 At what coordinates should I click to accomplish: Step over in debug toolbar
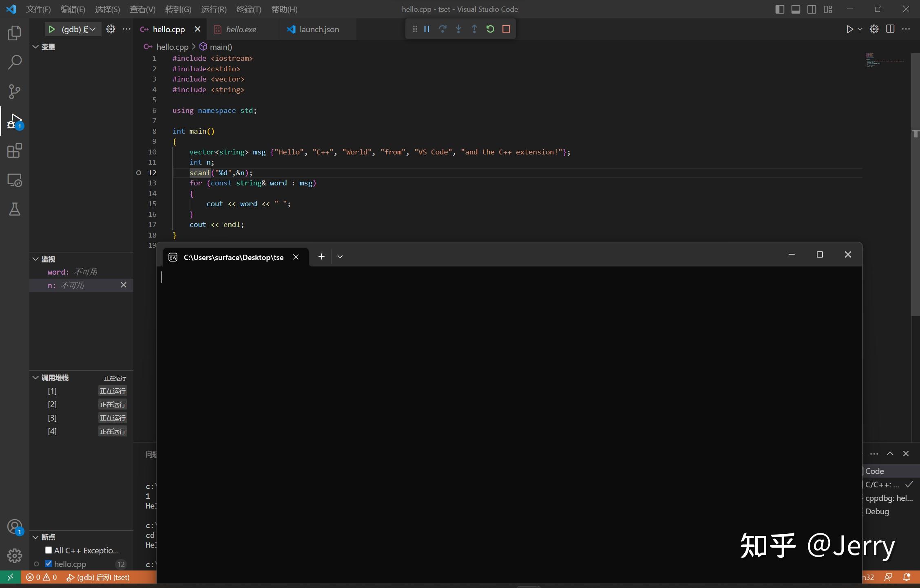click(x=442, y=29)
